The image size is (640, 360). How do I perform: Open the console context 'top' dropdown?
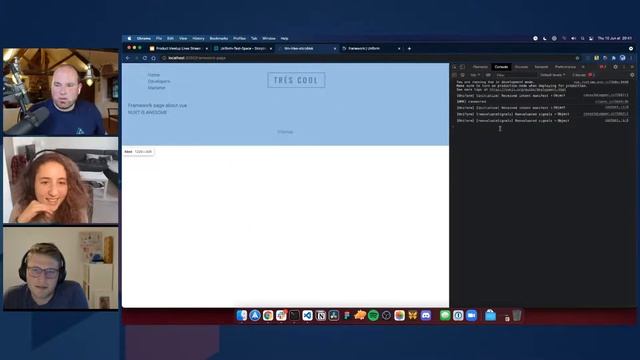coord(475,75)
